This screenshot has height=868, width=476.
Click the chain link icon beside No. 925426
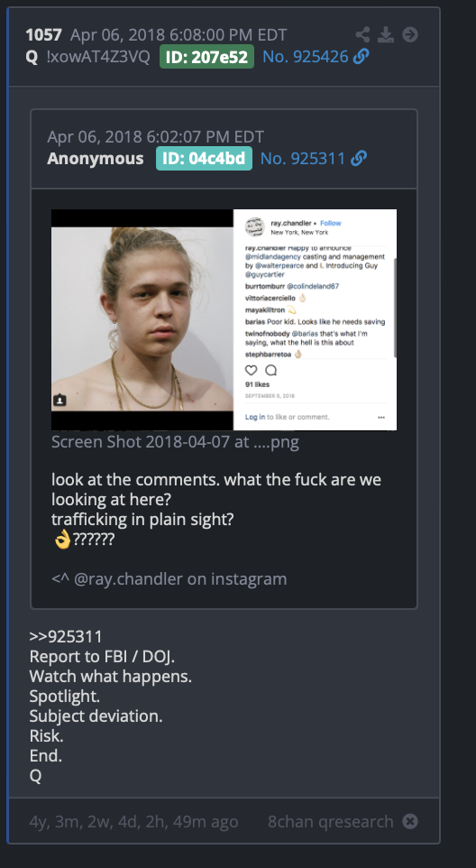click(x=361, y=57)
